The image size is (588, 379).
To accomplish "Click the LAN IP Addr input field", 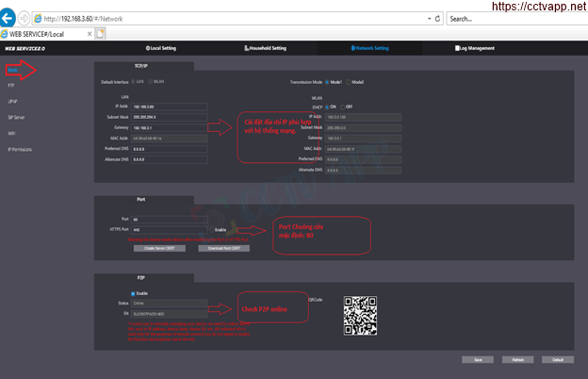I will pos(169,107).
